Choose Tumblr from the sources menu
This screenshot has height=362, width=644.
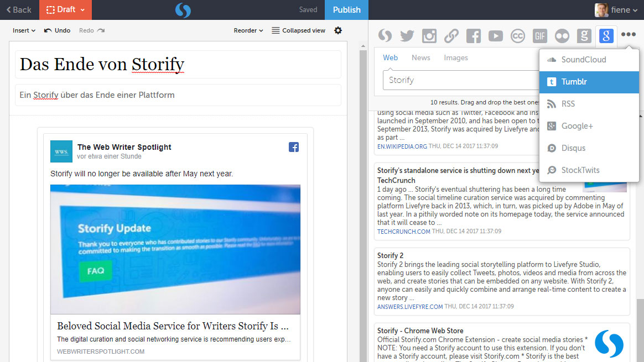[589, 82]
